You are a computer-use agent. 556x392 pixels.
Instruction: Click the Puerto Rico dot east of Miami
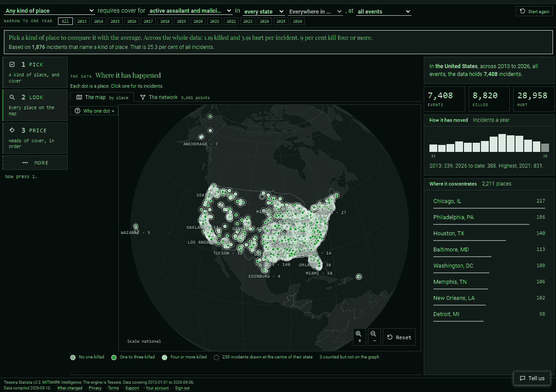tap(359, 276)
